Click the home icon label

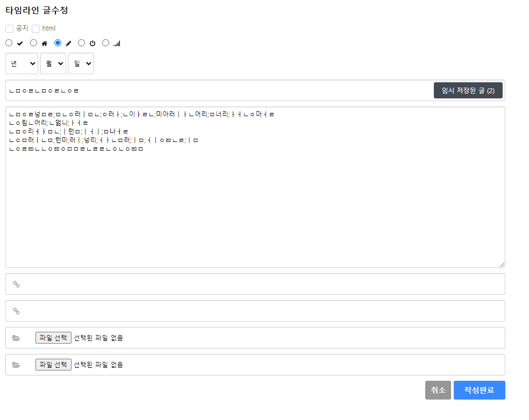(45, 43)
